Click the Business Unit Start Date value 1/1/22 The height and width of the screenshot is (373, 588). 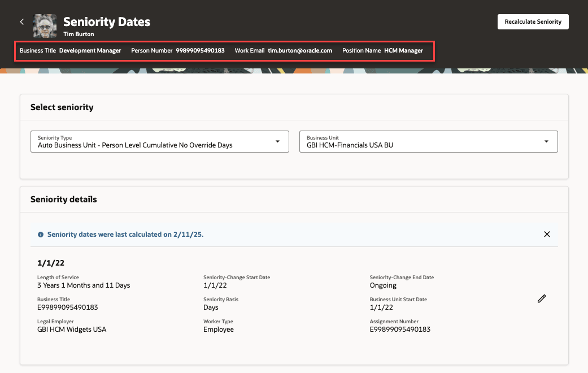point(381,307)
